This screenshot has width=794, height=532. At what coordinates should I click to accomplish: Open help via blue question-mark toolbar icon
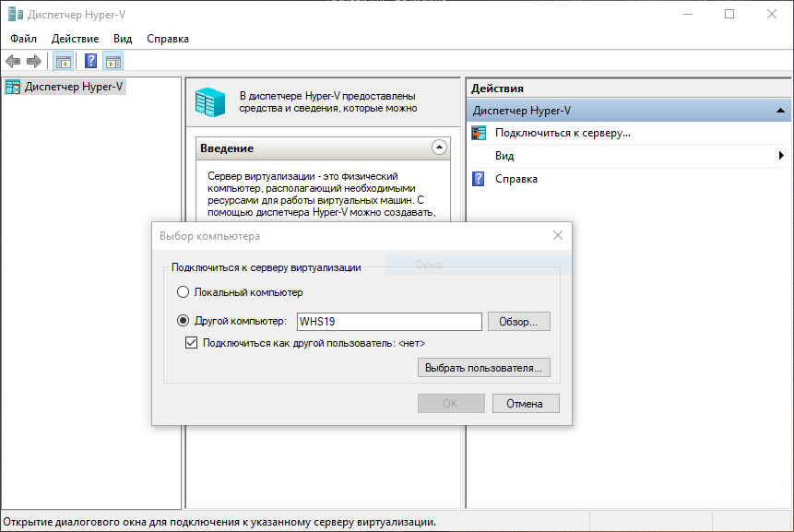(90, 61)
